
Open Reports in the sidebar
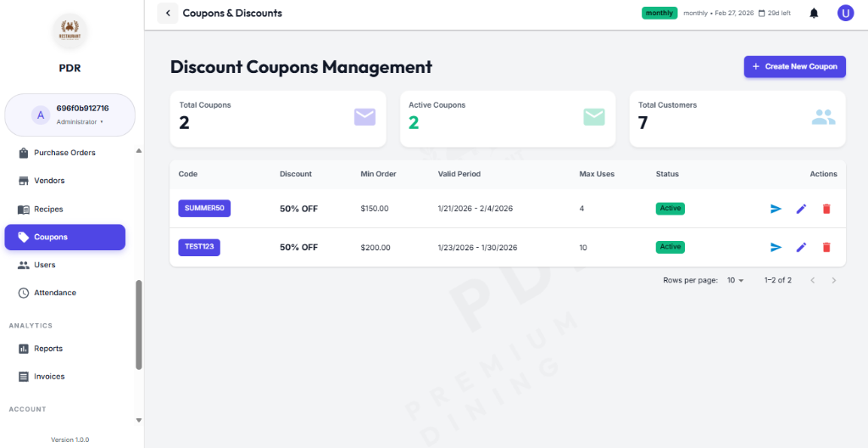tap(64, 349)
